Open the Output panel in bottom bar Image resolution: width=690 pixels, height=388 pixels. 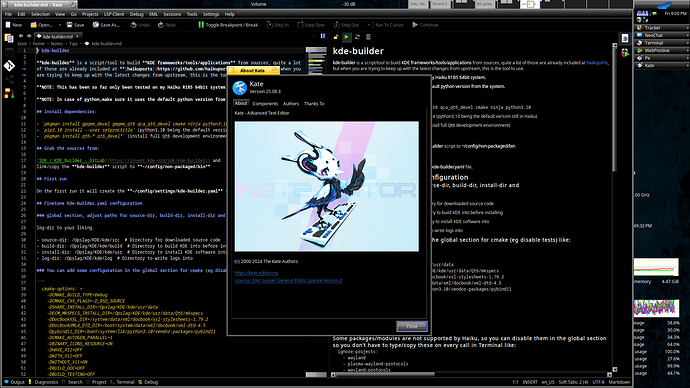point(14,382)
